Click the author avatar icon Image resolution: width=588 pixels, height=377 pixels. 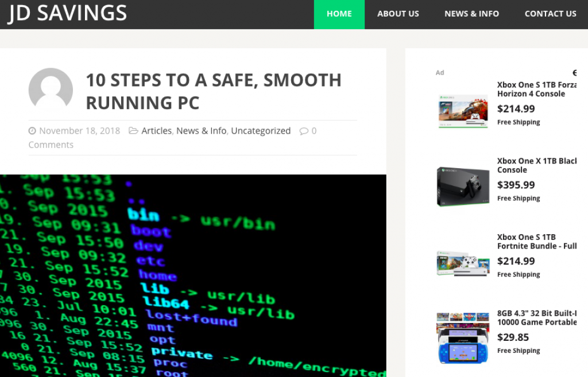click(51, 90)
